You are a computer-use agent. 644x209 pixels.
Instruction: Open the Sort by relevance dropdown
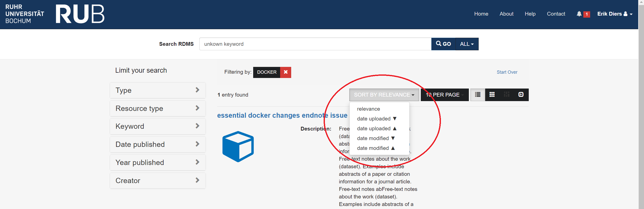coord(384,95)
